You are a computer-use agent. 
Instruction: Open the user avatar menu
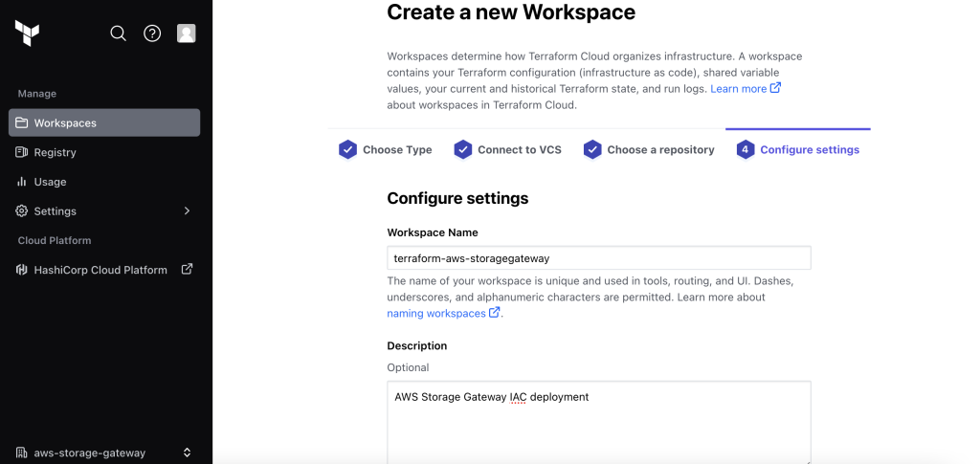tap(187, 33)
